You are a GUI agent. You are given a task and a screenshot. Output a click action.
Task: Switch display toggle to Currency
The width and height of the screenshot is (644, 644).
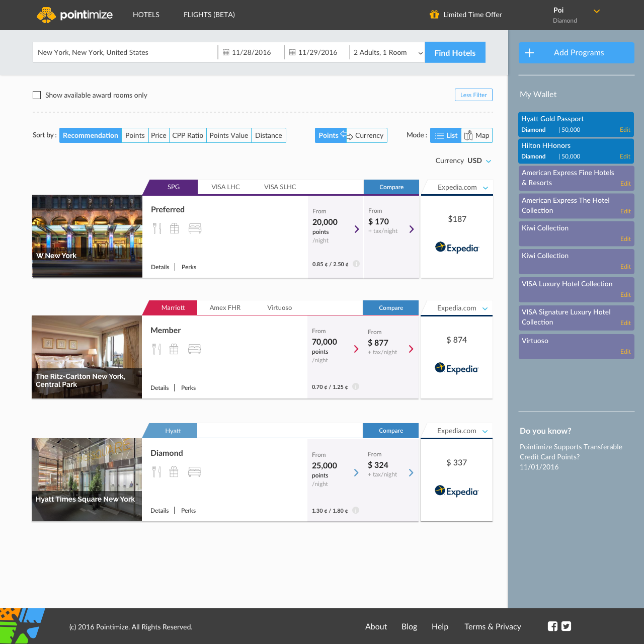tap(368, 135)
